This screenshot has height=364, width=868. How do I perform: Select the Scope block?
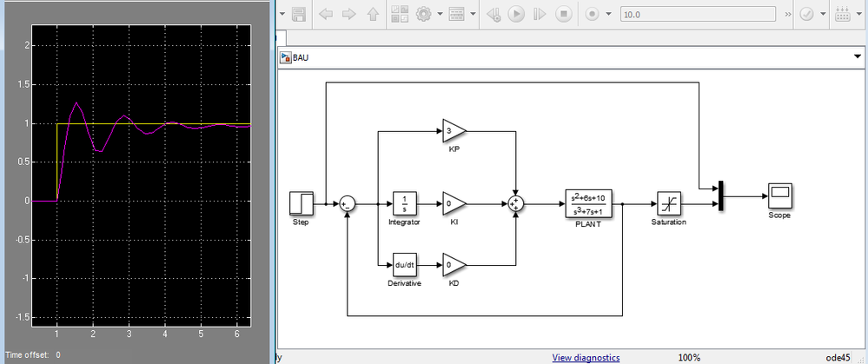pyautogui.click(x=779, y=195)
